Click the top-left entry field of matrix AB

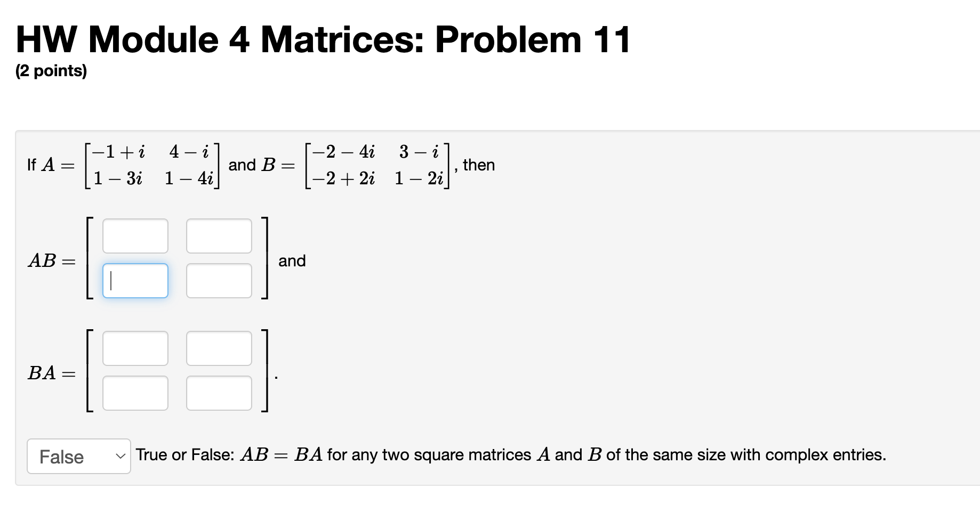point(135,235)
